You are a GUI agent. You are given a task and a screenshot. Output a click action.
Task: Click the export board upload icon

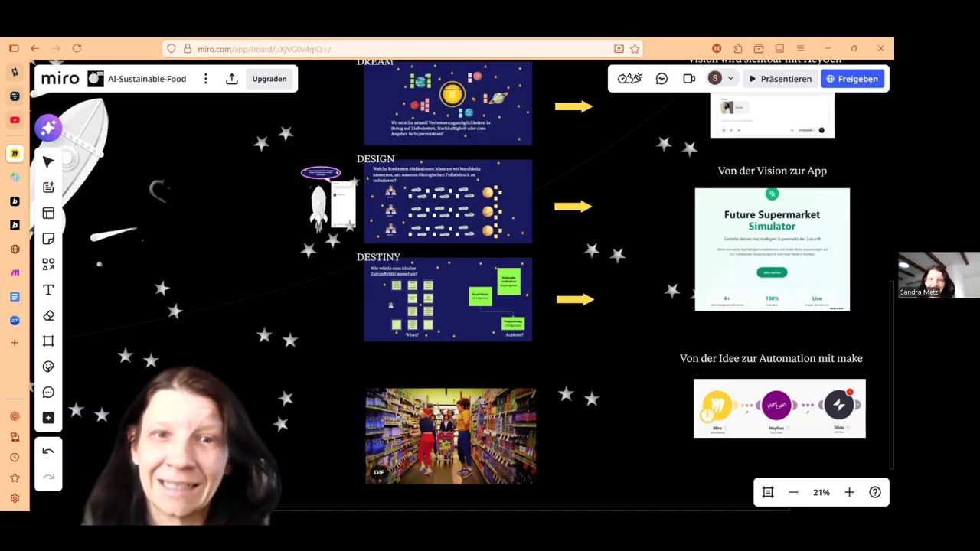click(232, 79)
